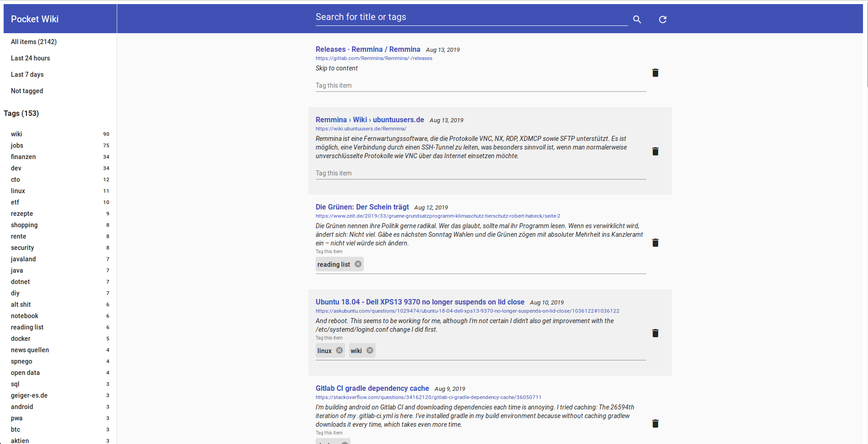Click the refresh icon in header

pyautogui.click(x=663, y=20)
